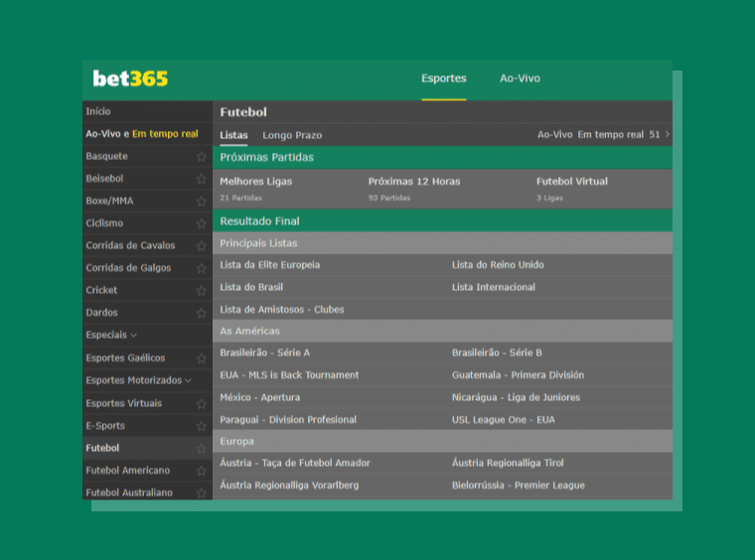Open Futebol Americano in the sidebar
The width and height of the screenshot is (755, 560).
click(127, 471)
